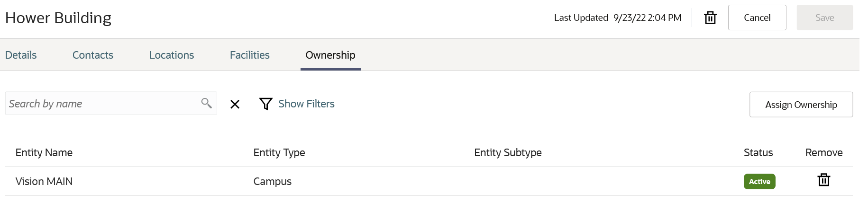
Task: Remove Vision MAIN ownership with trash icon
Action: tap(823, 180)
